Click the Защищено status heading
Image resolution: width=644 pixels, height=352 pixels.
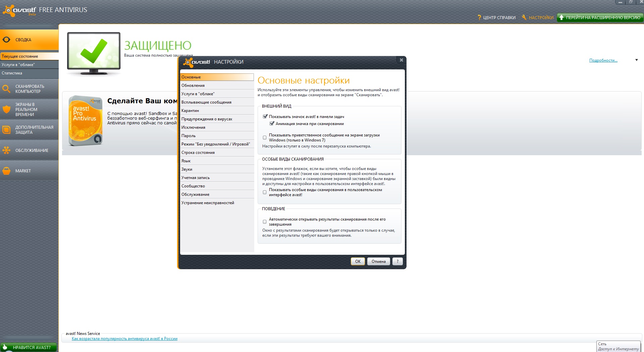pyautogui.click(x=158, y=45)
